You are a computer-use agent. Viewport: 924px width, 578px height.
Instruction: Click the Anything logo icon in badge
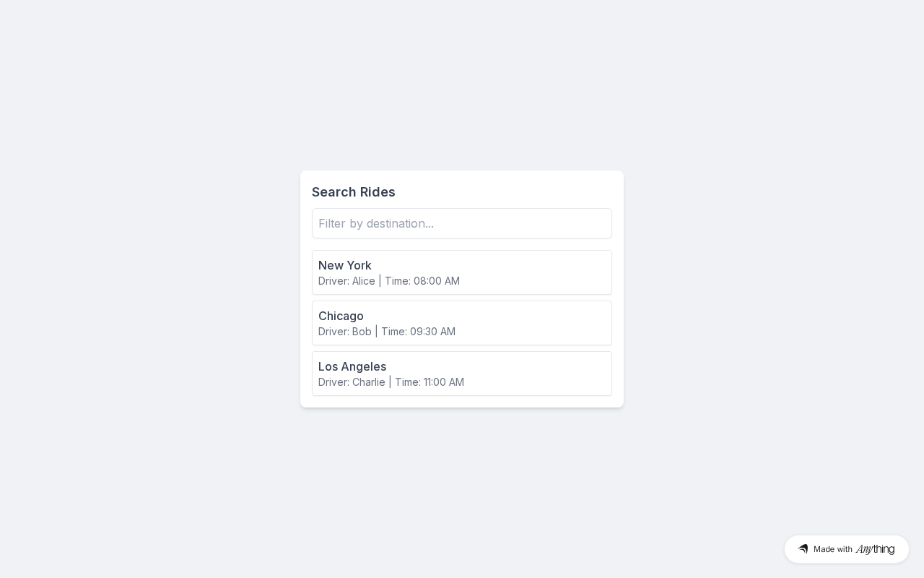pyautogui.click(x=803, y=549)
